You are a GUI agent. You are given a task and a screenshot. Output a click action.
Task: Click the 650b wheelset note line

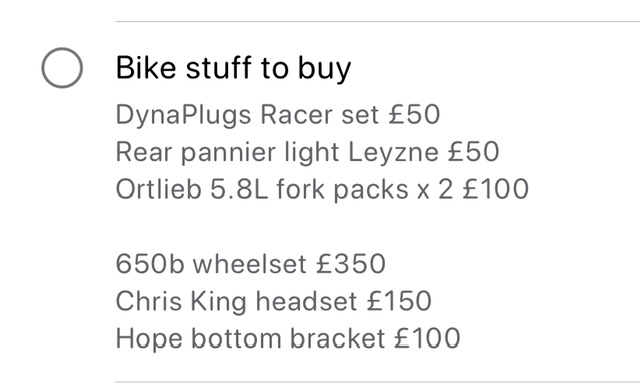[x=251, y=264]
